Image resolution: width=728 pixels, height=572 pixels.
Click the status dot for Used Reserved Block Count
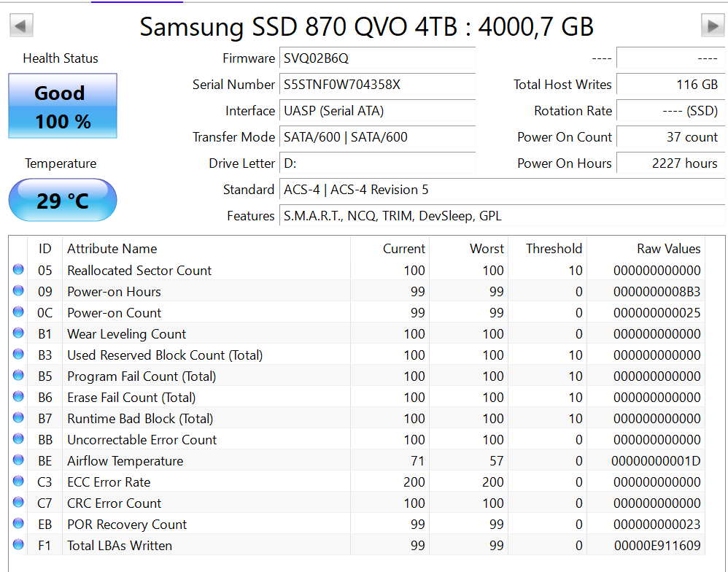18,355
